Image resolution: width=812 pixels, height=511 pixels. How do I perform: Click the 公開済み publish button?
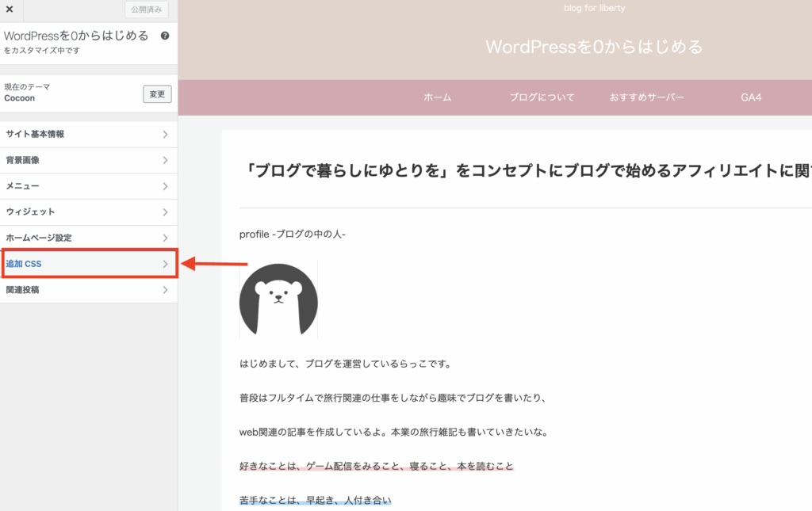[147, 10]
